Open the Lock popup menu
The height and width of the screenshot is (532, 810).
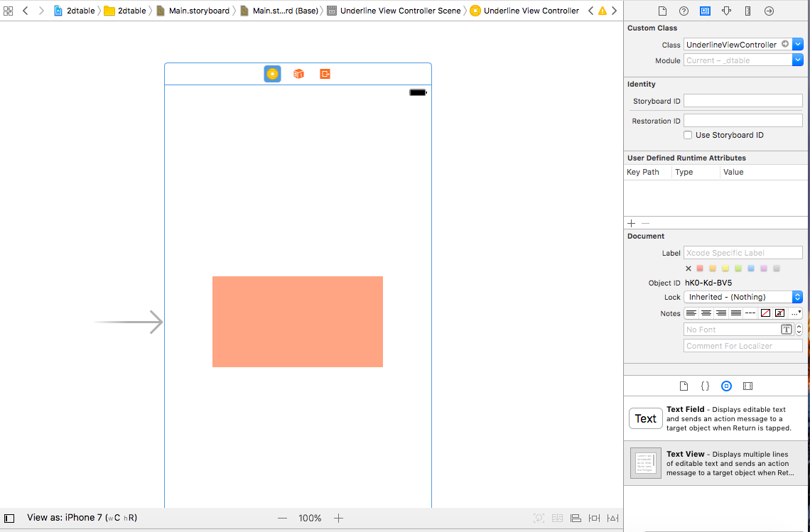pyautogui.click(x=743, y=297)
